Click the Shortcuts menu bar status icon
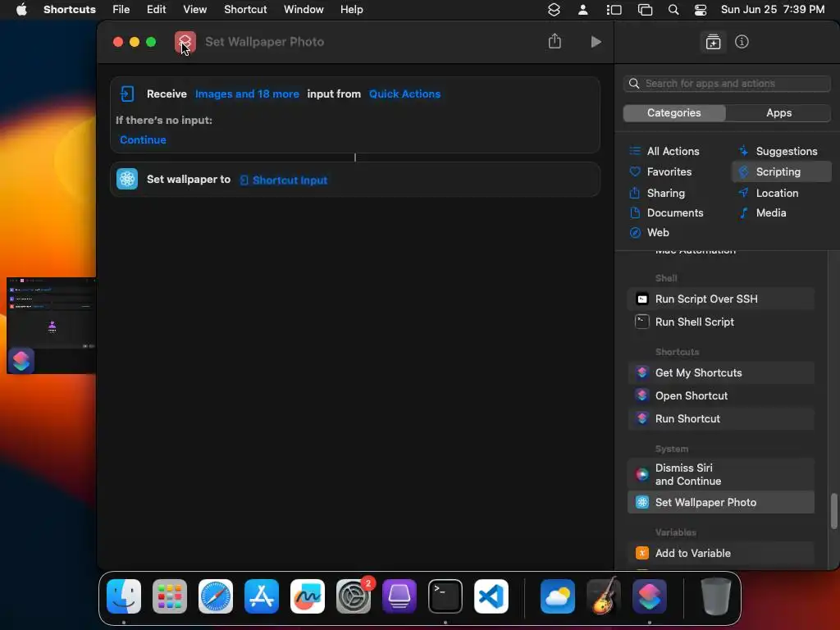This screenshot has height=630, width=840. coord(554,10)
